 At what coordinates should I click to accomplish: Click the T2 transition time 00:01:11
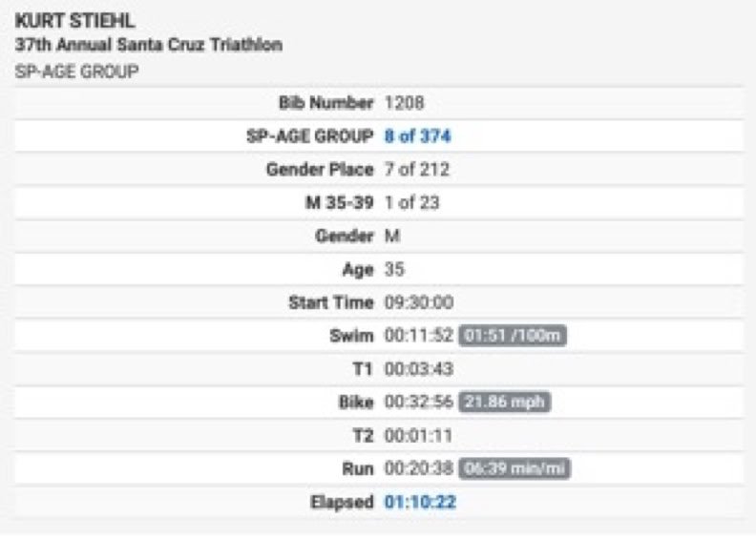(418, 436)
